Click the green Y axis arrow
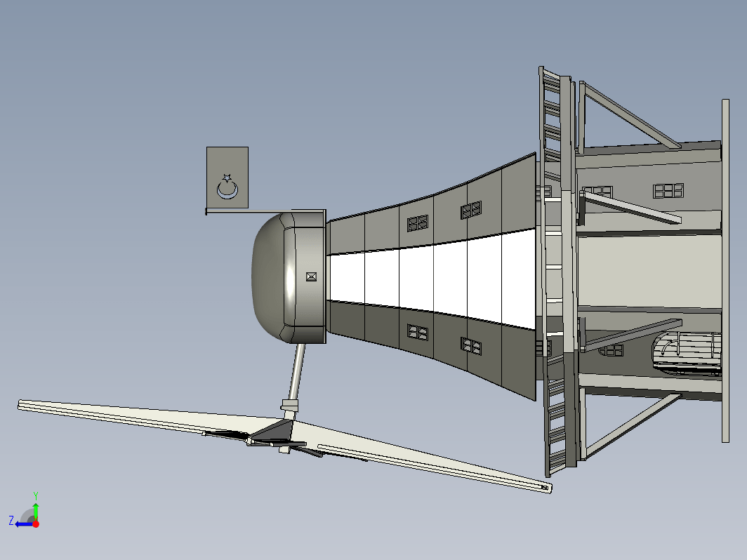The height and width of the screenshot is (560, 747). coord(36,512)
